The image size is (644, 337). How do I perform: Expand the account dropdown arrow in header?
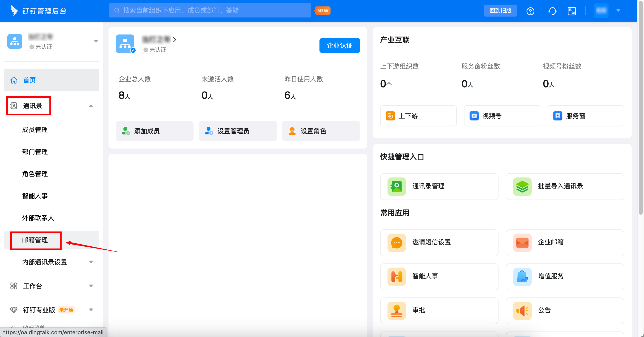click(618, 11)
